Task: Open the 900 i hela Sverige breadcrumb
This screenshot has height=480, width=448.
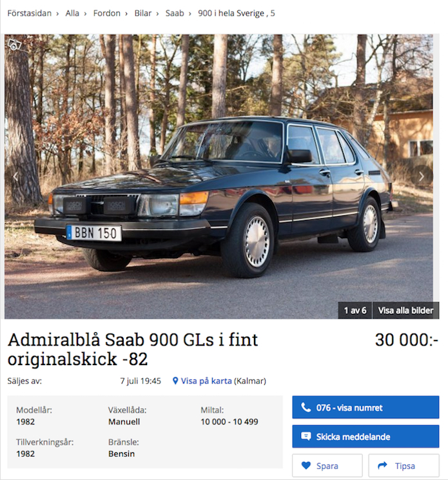Action: pos(236,13)
